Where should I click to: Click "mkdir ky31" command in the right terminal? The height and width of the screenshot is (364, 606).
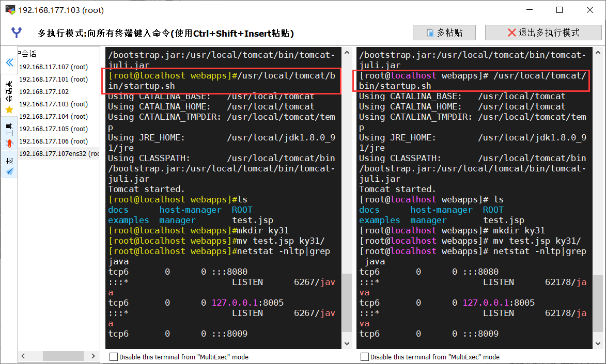tap(519, 230)
